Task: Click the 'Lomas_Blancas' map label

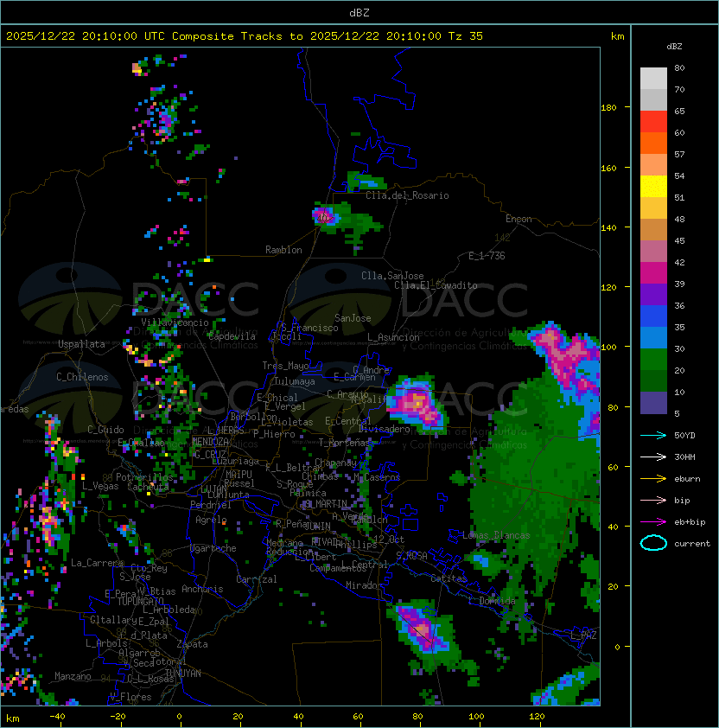Action: 496,535
